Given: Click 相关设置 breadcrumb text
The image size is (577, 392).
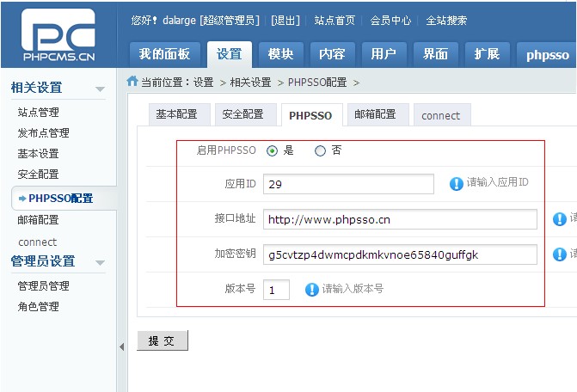Looking at the screenshot, I should click(x=250, y=83).
